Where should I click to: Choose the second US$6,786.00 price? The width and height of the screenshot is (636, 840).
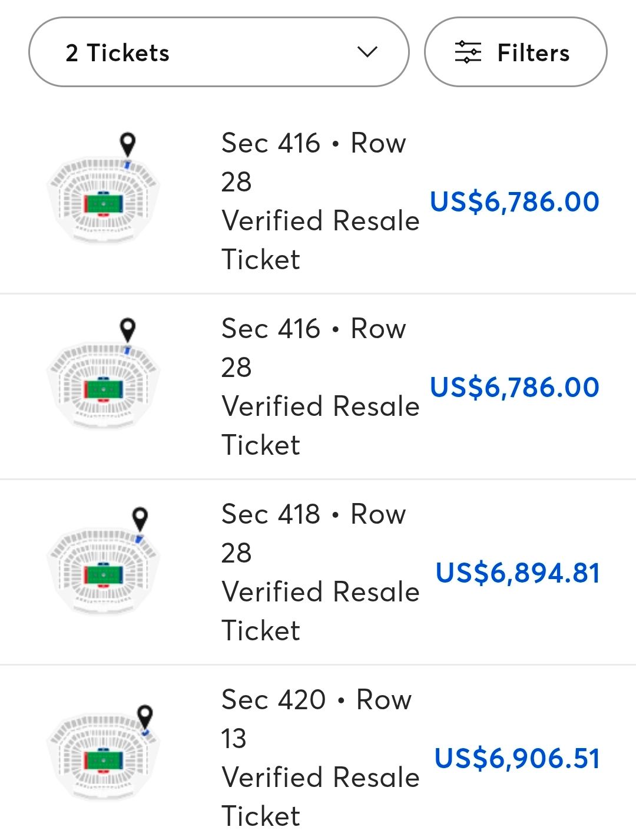514,387
